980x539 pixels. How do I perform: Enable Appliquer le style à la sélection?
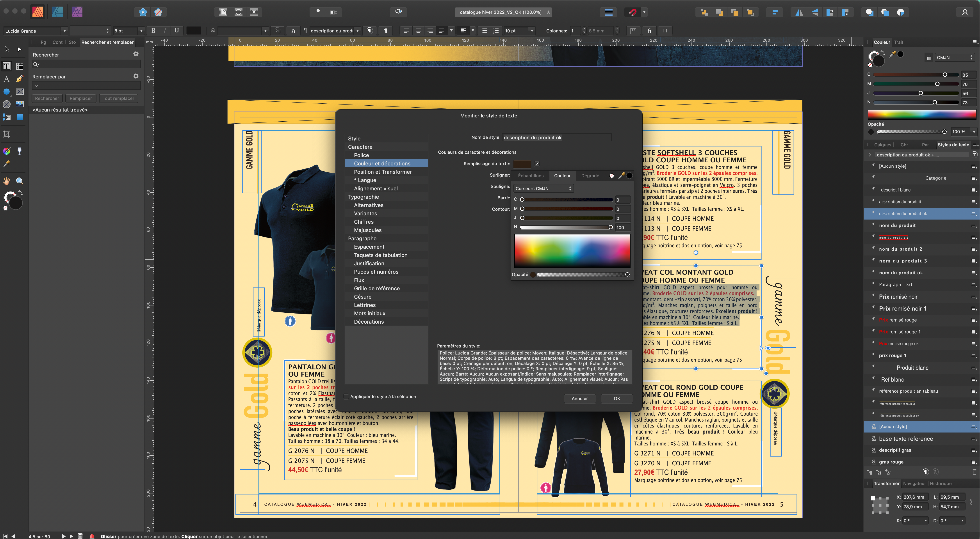(346, 396)
